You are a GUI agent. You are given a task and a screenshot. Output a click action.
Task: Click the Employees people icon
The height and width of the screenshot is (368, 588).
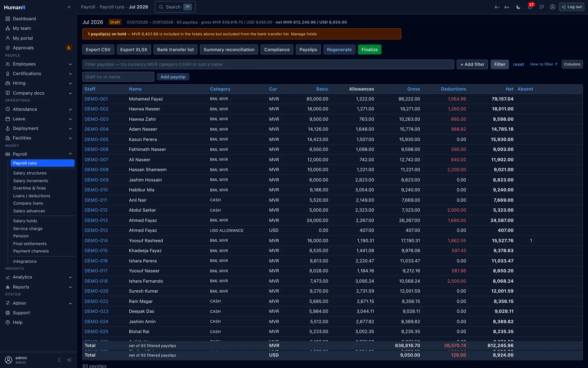point(8,64)
